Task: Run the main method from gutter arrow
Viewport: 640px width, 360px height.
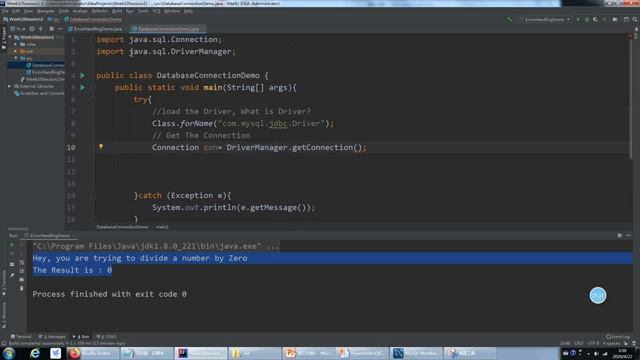Action: point(83,87)
